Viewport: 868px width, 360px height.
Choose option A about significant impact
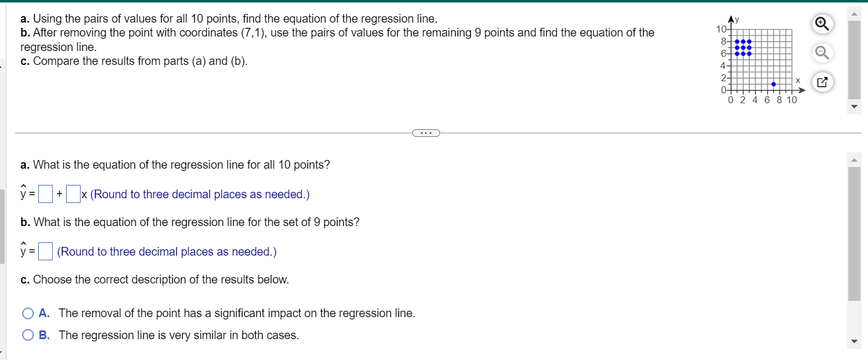27,313
